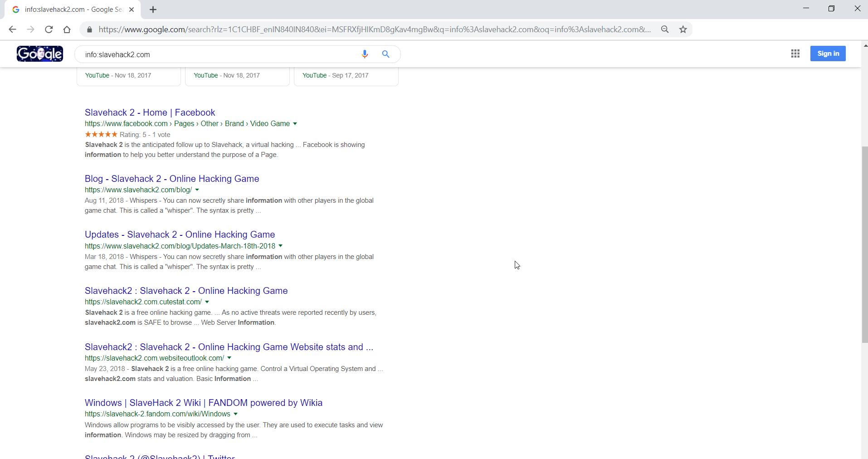Image resolution: width=868 pixels, height=459 pixels.
Task: Click the scrollbar up arrow
Action: coord(865,45)
